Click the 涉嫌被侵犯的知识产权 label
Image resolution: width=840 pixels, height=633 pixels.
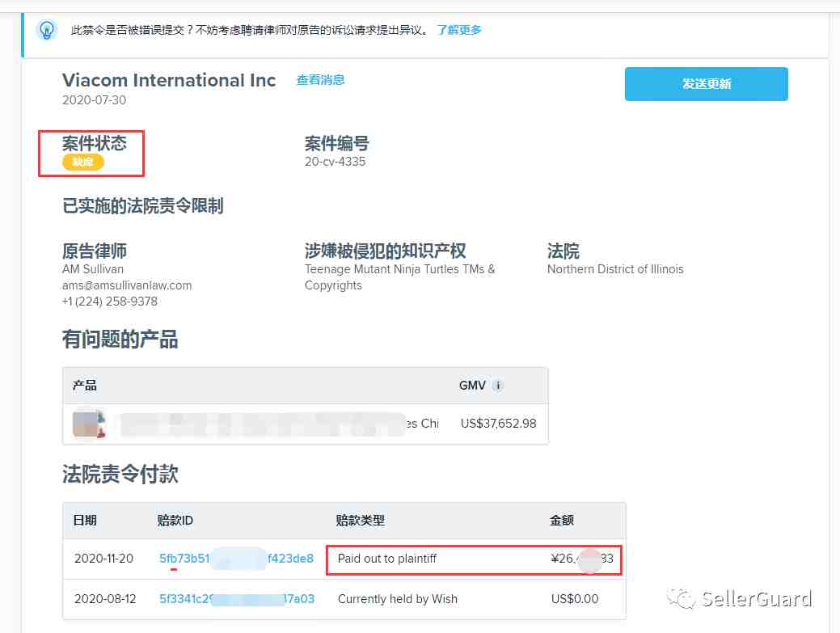385,251
